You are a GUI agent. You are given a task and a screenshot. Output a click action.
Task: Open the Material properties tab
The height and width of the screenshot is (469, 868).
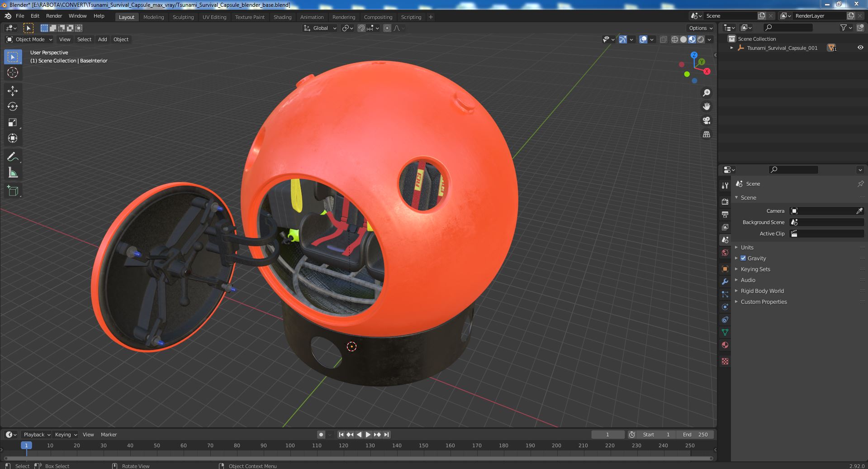tap(725, 345)
